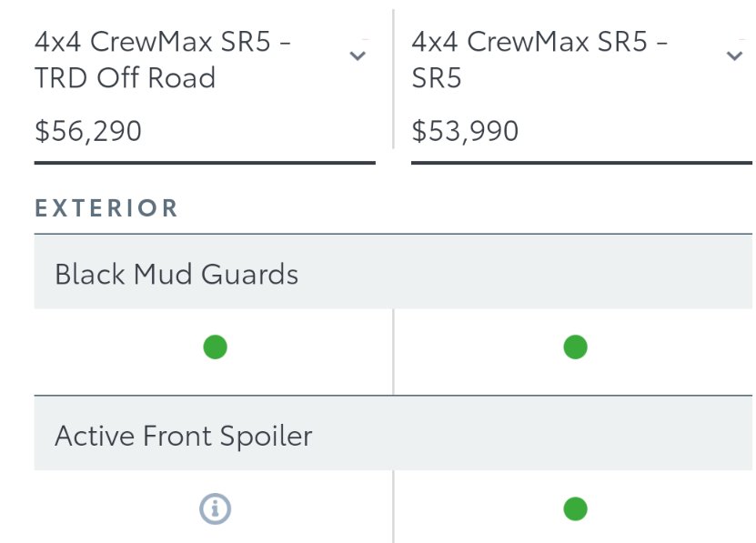
Task: Expand the right SR5 model chevron
Action: click(734, 56)
